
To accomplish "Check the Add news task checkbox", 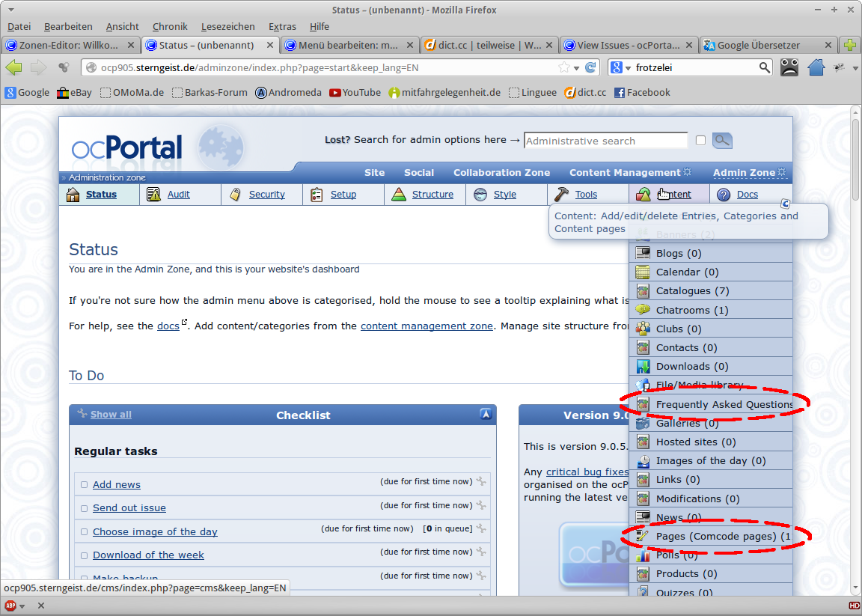I will point(85,485).
